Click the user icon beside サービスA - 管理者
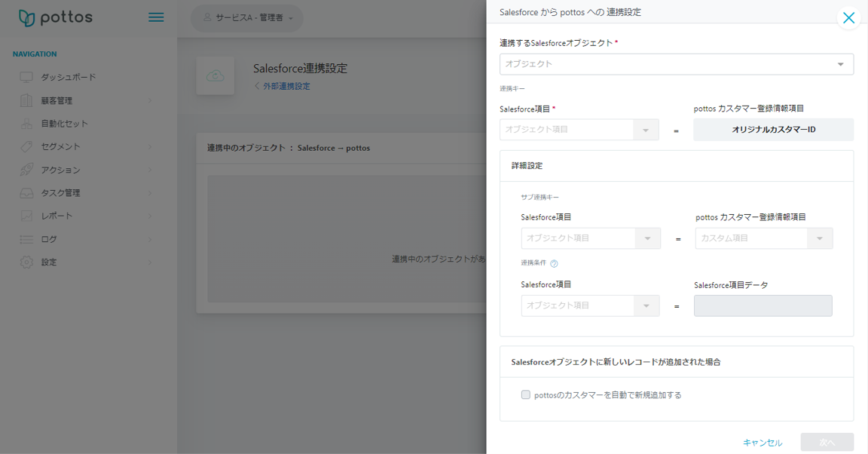868x454 pixels. pyautogui.click(x=208, y=17)
